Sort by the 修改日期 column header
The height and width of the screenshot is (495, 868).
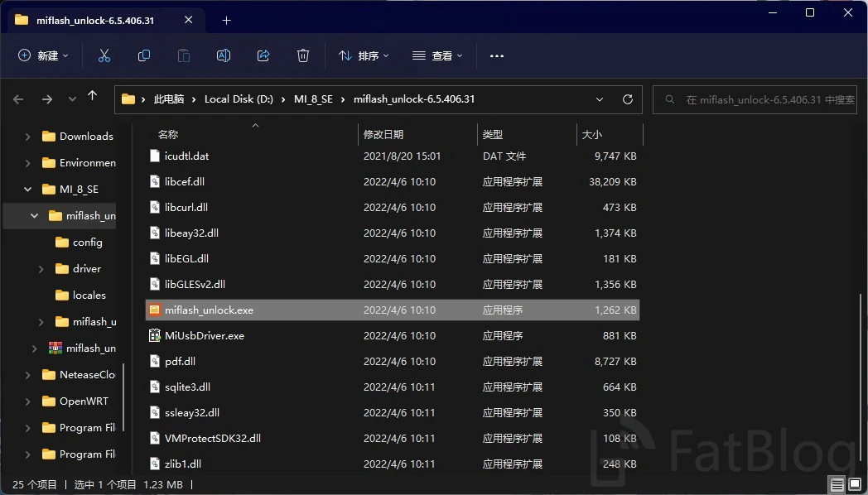coord(383,134)
